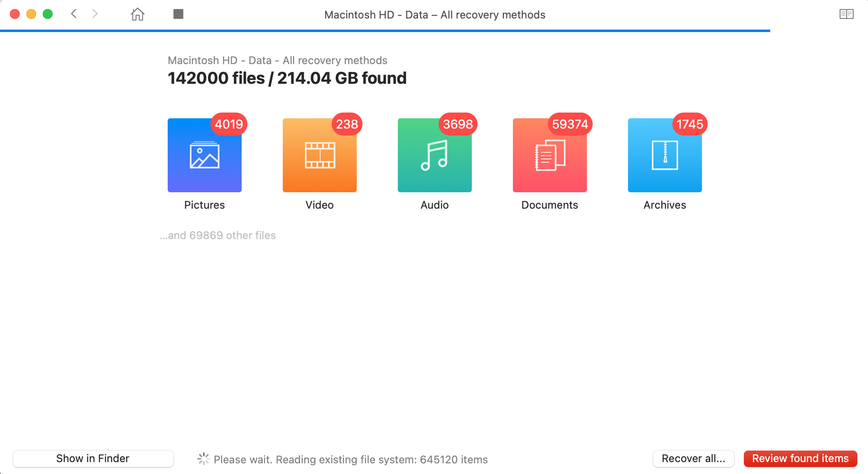Toggle the reader view panel icon
Image resolution: width=868 pixels, height=474 pixels.
[x=846, y=14]
